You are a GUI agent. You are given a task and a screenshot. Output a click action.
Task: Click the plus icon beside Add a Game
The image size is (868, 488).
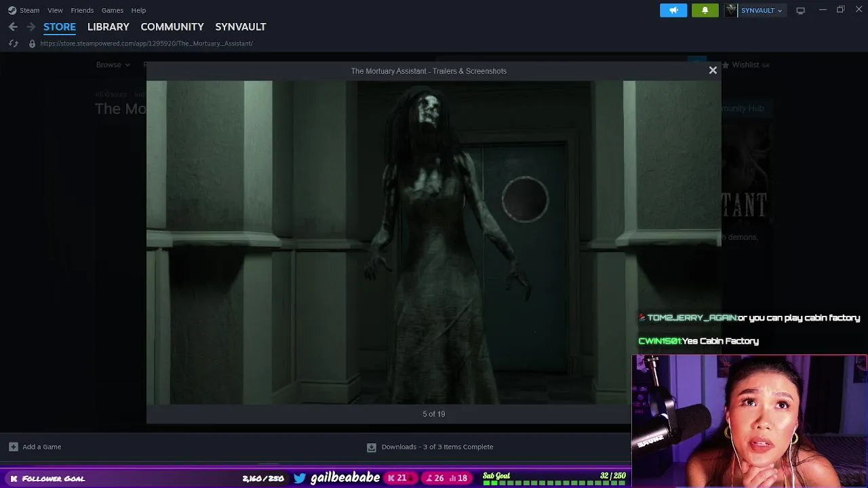[x=13, y=447]
